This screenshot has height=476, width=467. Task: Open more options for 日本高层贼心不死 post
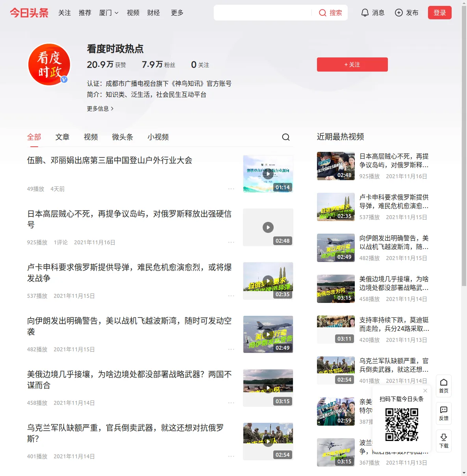[231, 242]
